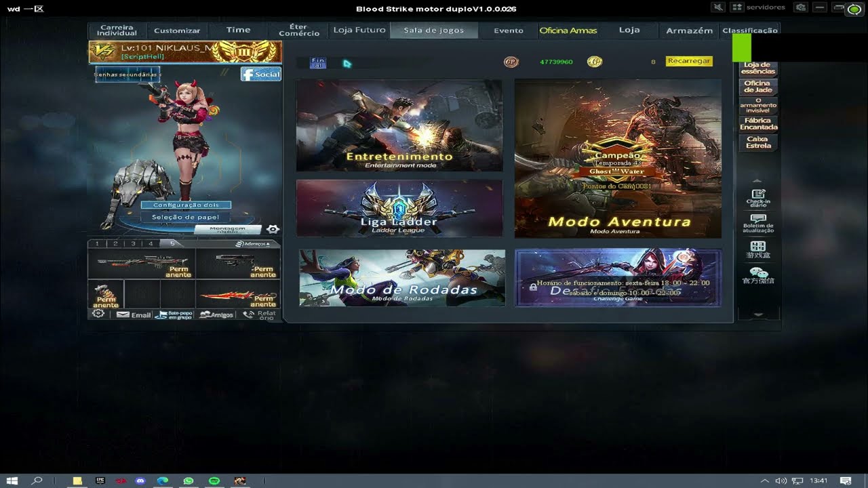868x488 pixels.
Task: Click the VS rank badge icon
Action: (104, 52)
